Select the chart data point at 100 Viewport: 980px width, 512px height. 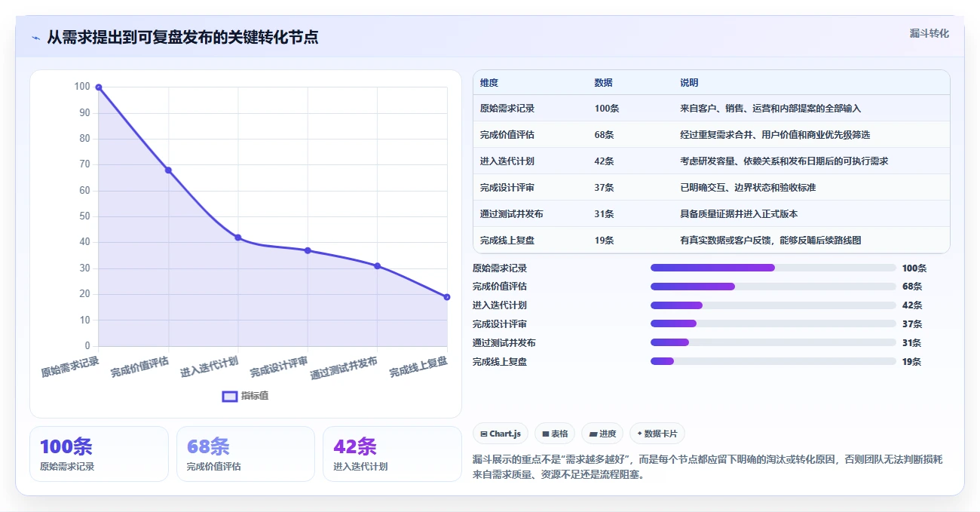pos(99,87)
